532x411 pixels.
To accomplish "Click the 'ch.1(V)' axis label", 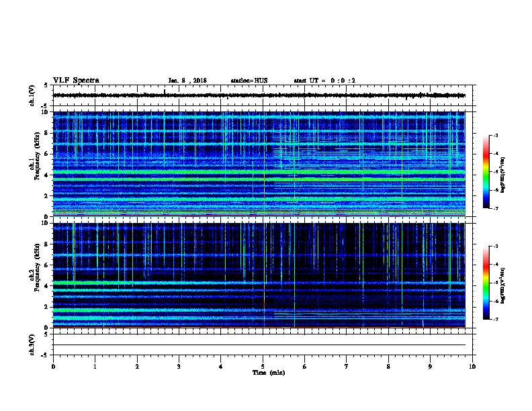I will [x=32, y=95].
